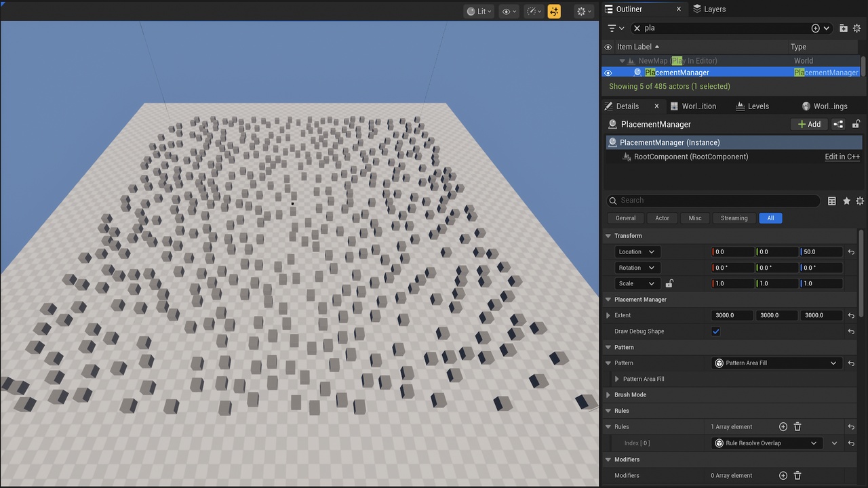Sort by Item Label column header

click(x=638, y=47)
